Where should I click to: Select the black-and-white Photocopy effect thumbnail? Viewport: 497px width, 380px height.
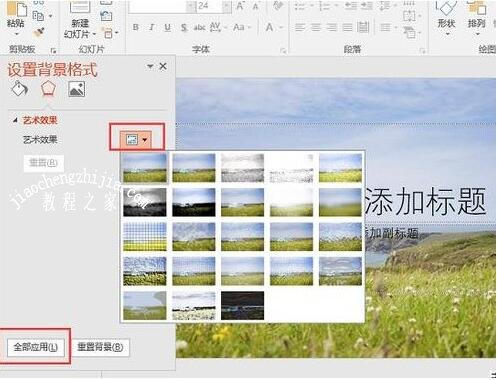[x=193, y=305]
